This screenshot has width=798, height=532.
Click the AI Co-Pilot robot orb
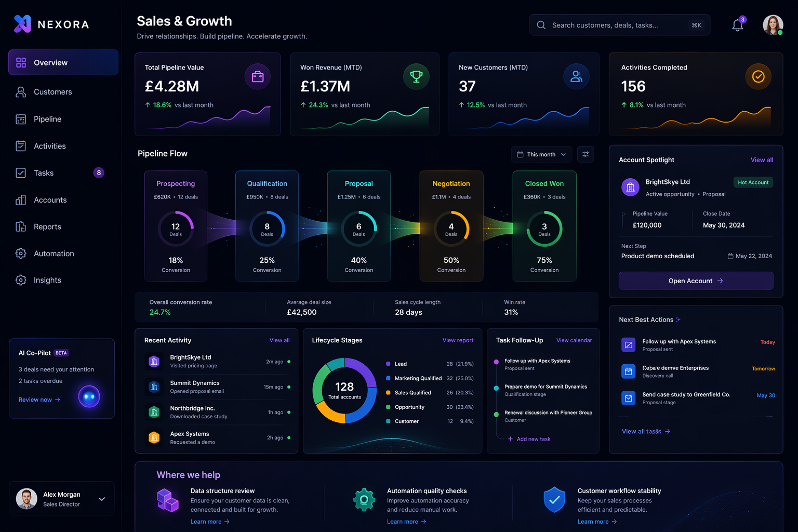coord(89,397)
